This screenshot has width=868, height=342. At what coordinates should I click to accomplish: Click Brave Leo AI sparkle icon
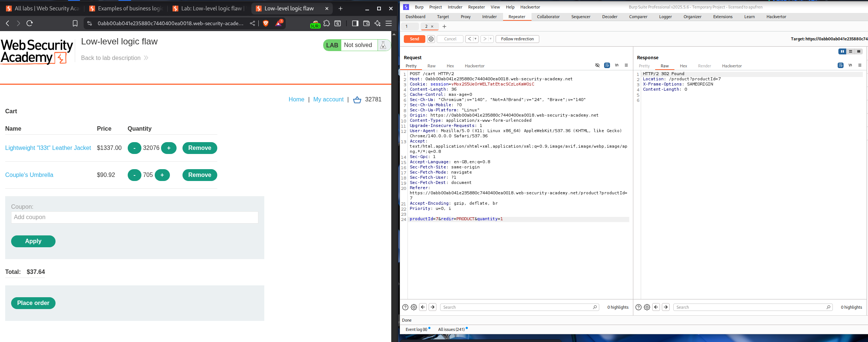coord(378,23)
